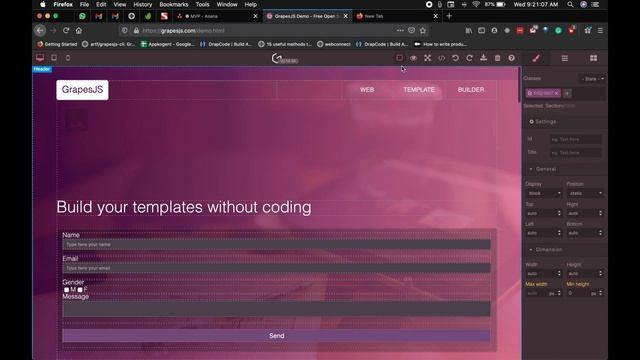
Task: Switch to mobile device preview
Action: point(68,58)
